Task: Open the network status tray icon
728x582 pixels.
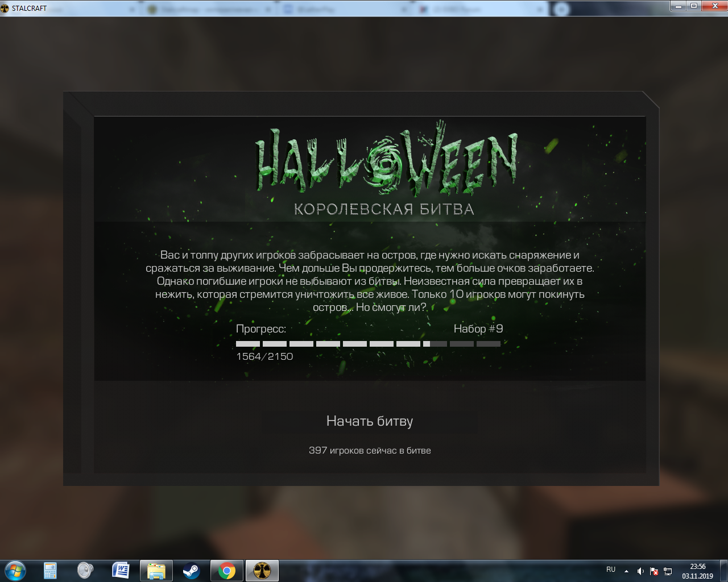Action: click(668, 571)
